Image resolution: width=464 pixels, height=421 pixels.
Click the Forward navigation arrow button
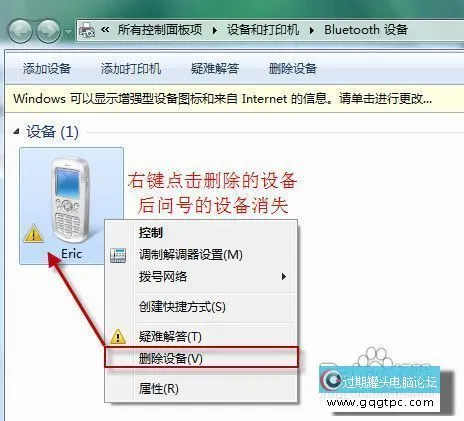point(48,31)
